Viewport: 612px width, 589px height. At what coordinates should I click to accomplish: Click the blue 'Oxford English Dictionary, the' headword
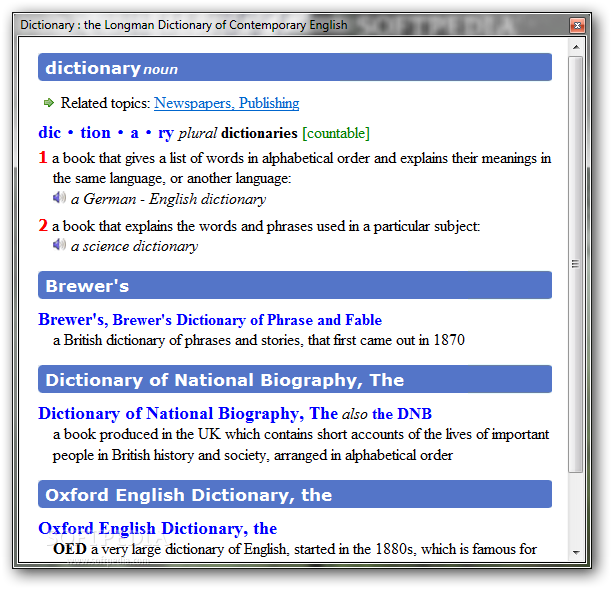[158, 528]
